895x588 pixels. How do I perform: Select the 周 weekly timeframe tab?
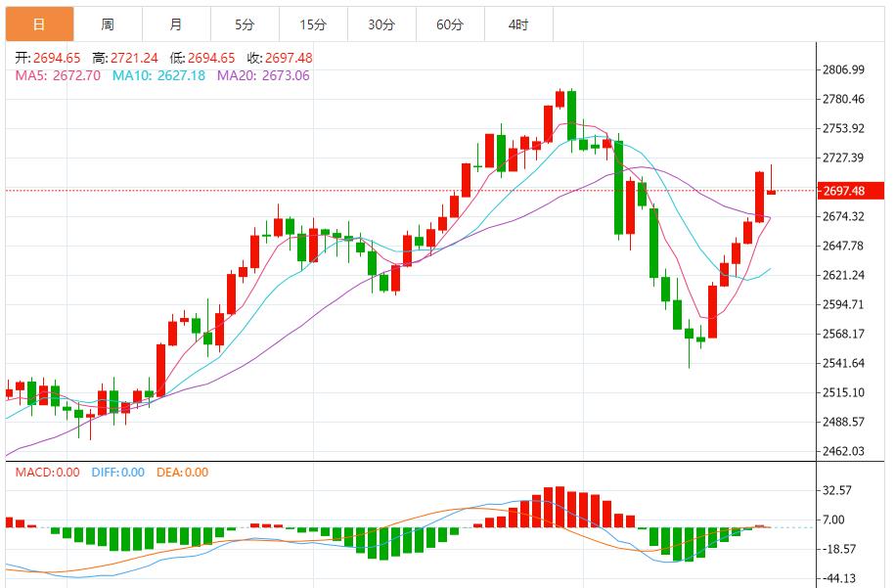(108, 24)
